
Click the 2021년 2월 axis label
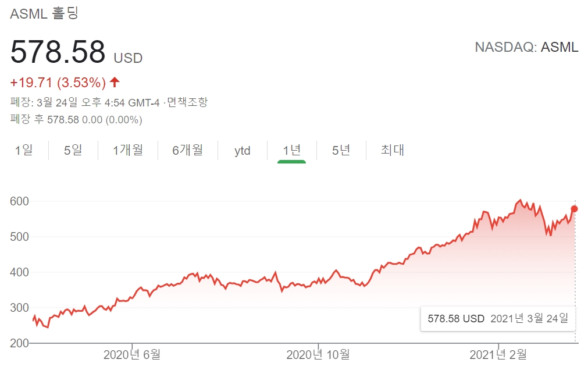498,354
